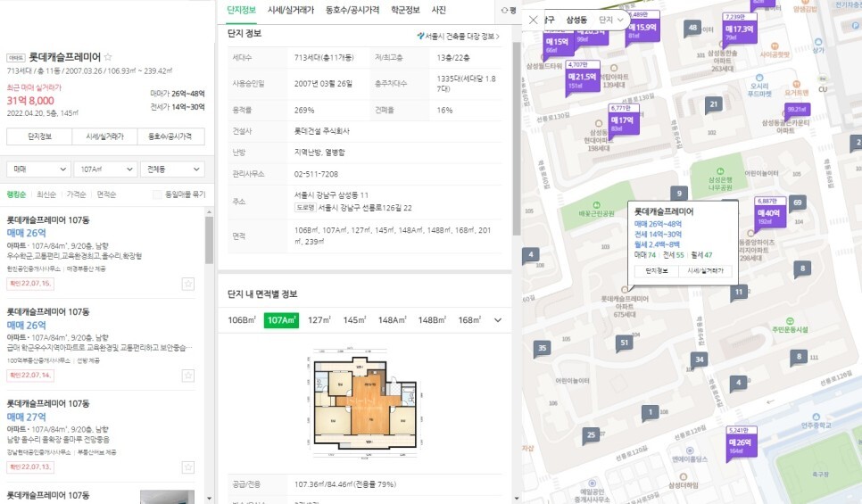This screenshot has width=862, height=504.
Task: Click left panel 시세/실거래가 button
Action: pyautogui.click(x=105, y=136)
